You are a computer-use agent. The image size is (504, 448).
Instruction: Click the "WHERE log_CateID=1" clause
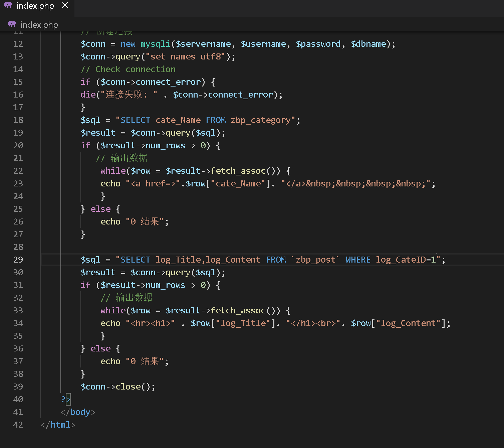pos(391,260)
